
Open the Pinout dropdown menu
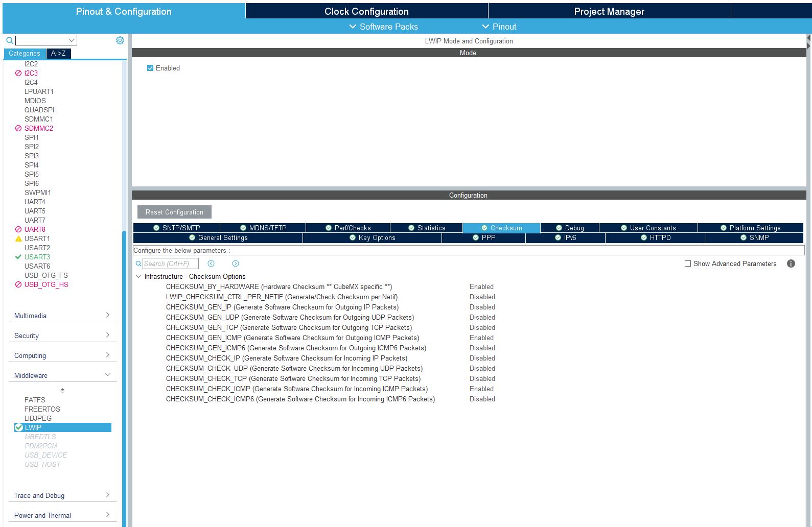click(x=499, y=27)
